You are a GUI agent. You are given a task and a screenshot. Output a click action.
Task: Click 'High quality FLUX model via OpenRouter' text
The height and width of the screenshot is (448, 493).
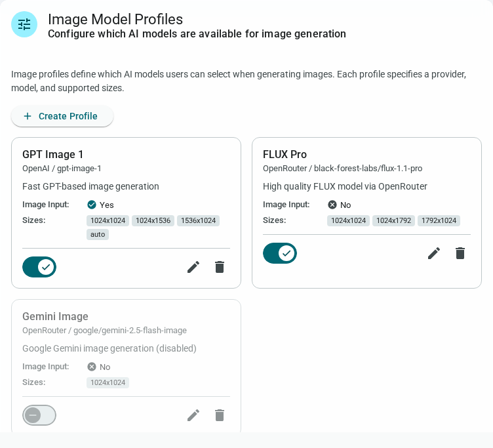(x=345, y=186)
